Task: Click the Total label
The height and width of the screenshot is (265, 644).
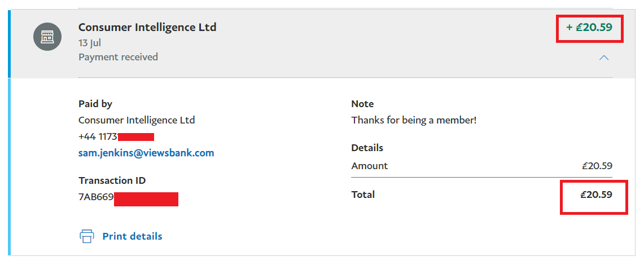Action: coord(363,195)
